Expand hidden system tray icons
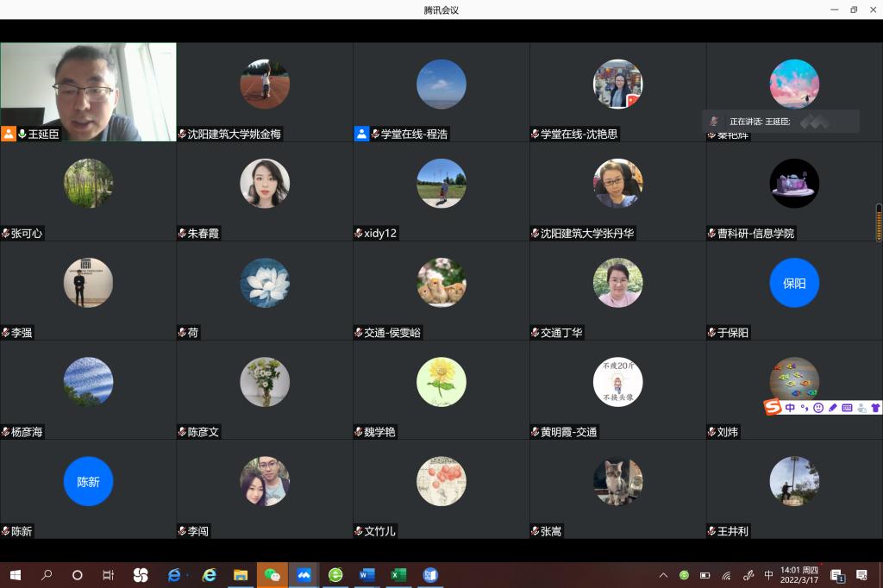This screenshot has height=588, width=883. [663, 575]
